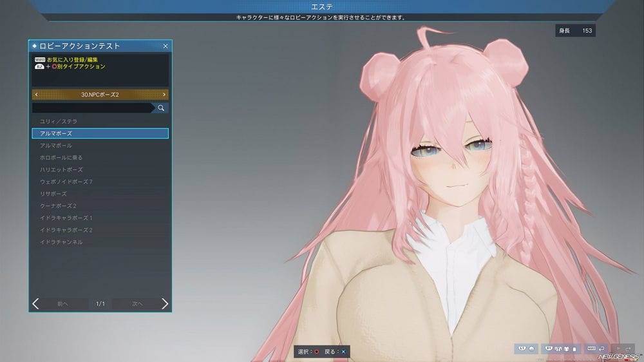Screen dimensions: 644x362
Task: Click the lobby action search field
Action: point(92,108)
